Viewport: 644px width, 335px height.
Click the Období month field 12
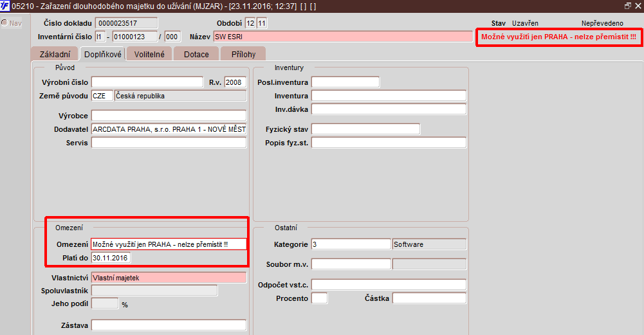[250, 23]
